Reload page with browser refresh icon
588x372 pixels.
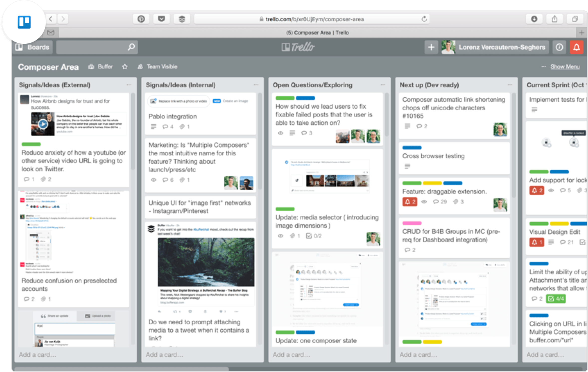coord(424,19)
